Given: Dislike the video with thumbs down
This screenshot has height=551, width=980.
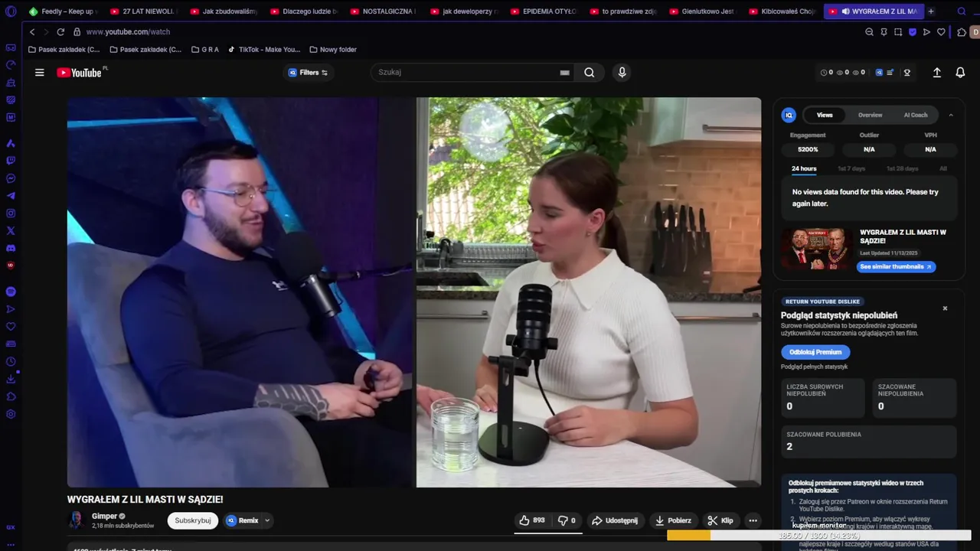Looking at the screenshot, I should point(567,520).
